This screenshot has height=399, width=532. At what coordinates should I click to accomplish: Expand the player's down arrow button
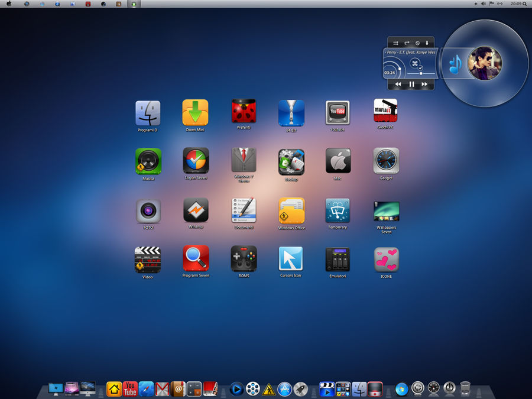[x=427, y=43]
